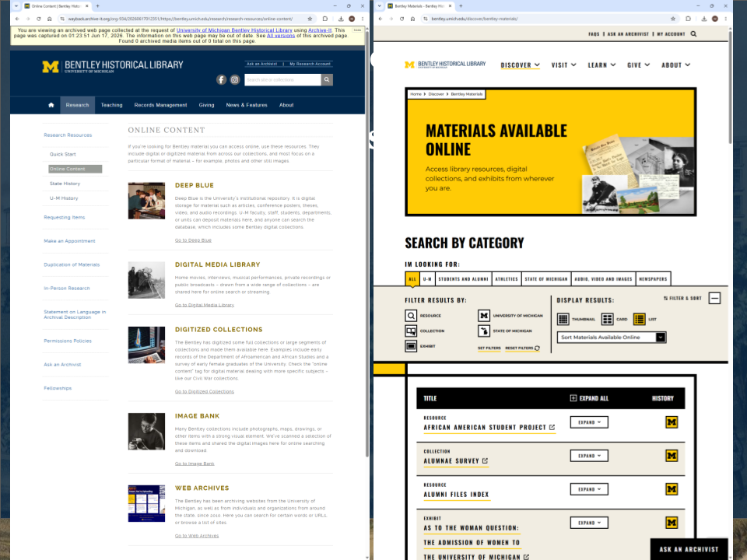This screenshot has width=747, height=560.
Task: Click downloads icon in right browser toolbar
Action: (704, 19)
